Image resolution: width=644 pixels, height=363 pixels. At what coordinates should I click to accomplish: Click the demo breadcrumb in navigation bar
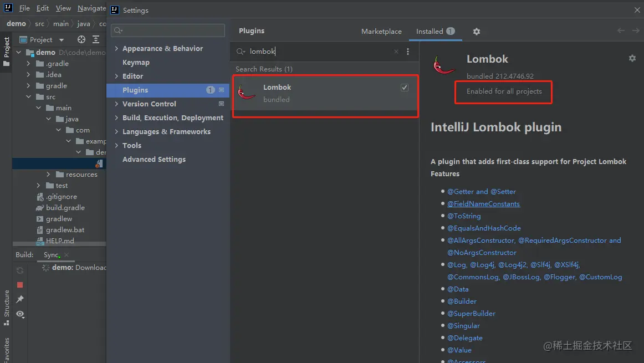16,24
